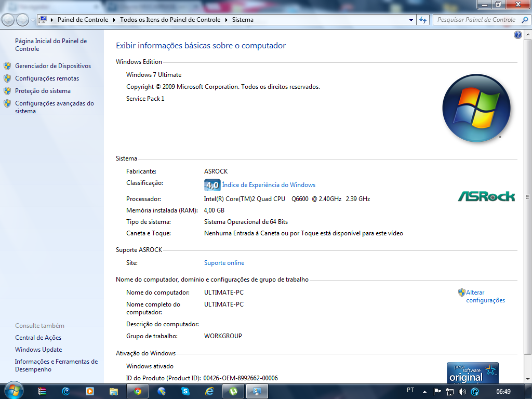Open Skype from the taskbar

click(185, 391)
